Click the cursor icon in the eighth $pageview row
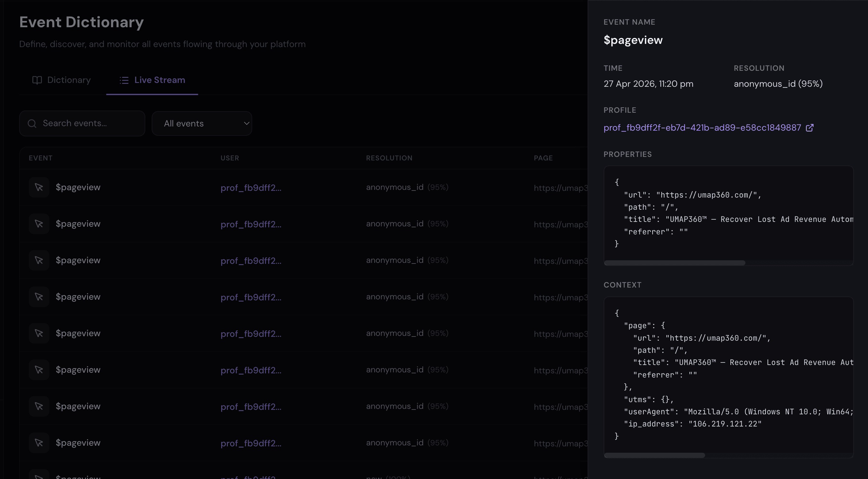The height and width of the screenshot is (479, 868). click(39, 443)
